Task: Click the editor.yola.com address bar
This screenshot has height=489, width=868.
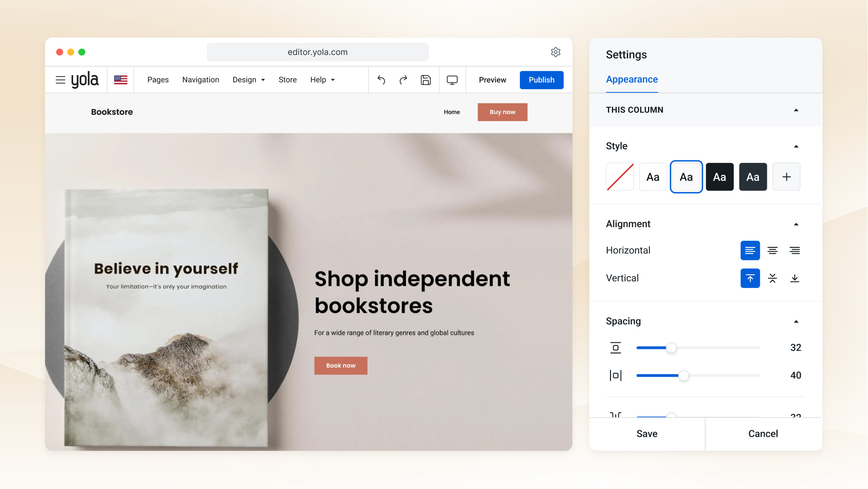Action: point(318,52)
